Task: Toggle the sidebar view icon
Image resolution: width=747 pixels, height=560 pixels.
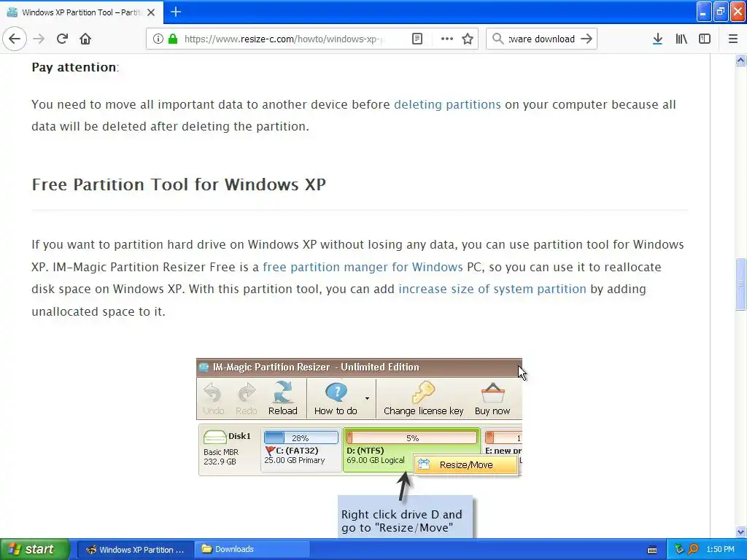Action: pyautogui.click(x=705, y=39)
